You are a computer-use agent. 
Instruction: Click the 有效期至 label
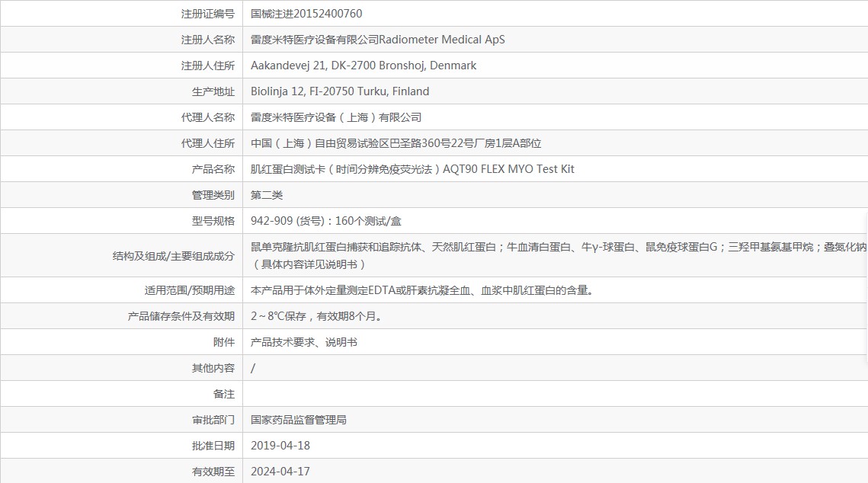coord(213,472)
